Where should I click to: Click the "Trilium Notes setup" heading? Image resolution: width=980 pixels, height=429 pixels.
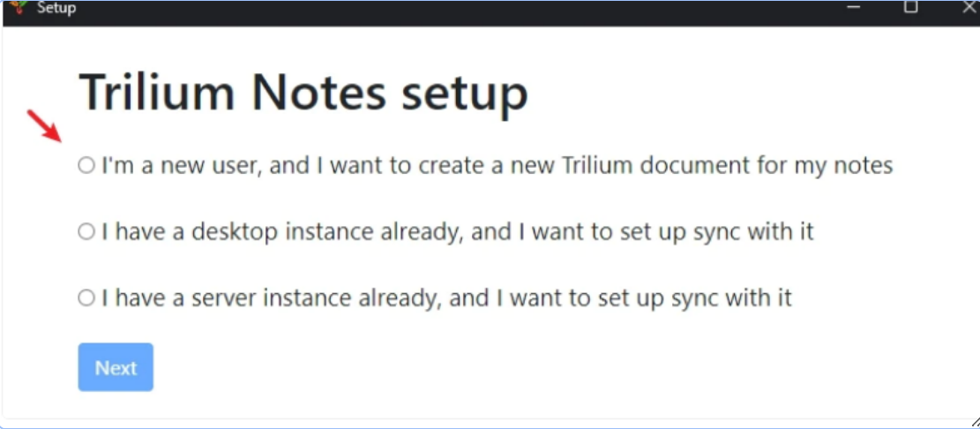pyautogui.click(x=303, y=92)
